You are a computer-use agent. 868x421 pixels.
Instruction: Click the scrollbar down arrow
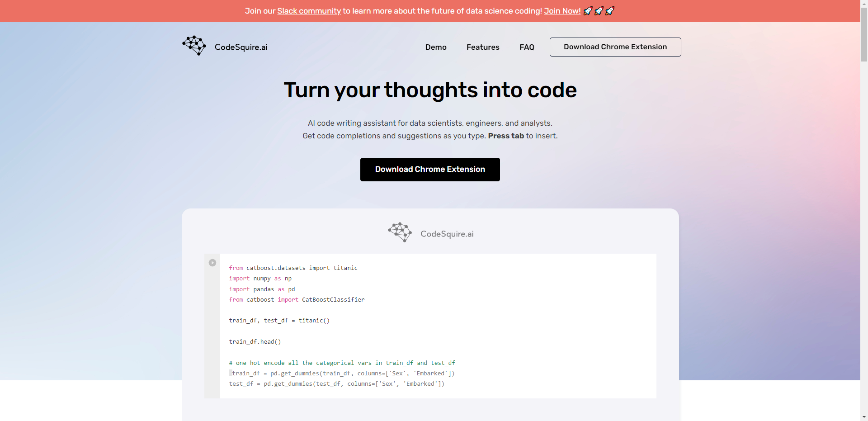(x=864, y=417)
